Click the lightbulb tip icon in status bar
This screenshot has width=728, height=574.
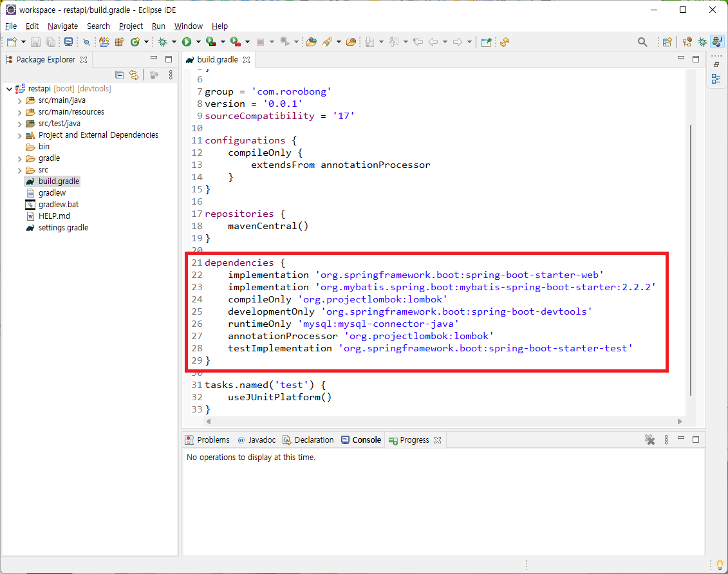point(720,565)
